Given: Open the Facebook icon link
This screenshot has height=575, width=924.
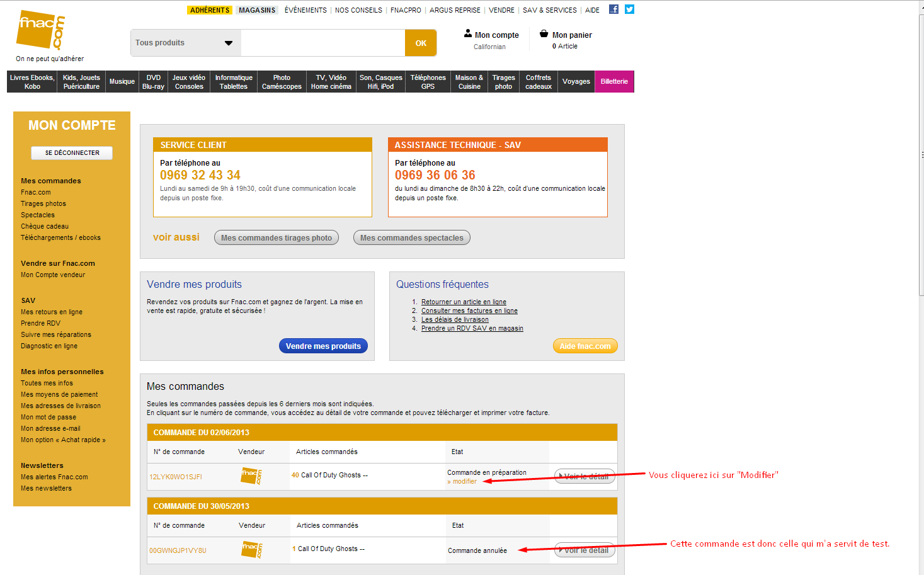Looking at the screenshot, I should tap(613, 9).
